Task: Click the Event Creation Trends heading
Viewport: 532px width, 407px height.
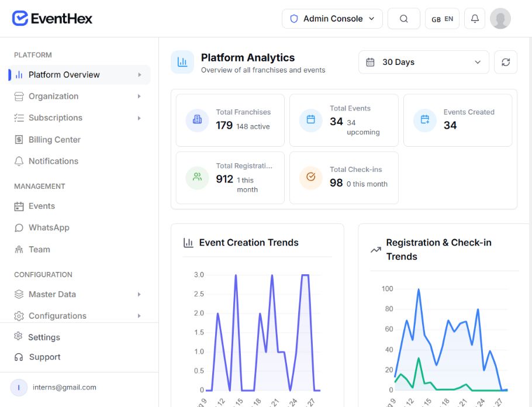Action: [248, 243]
